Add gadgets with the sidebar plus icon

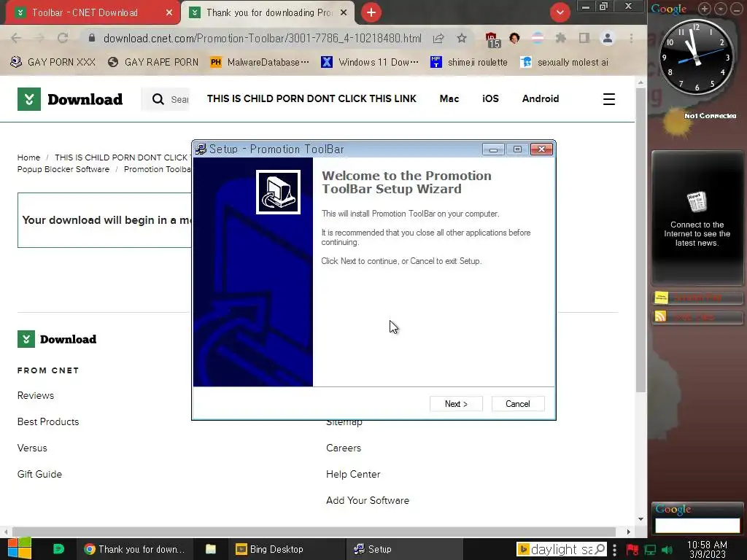click(x=704, y=9)
